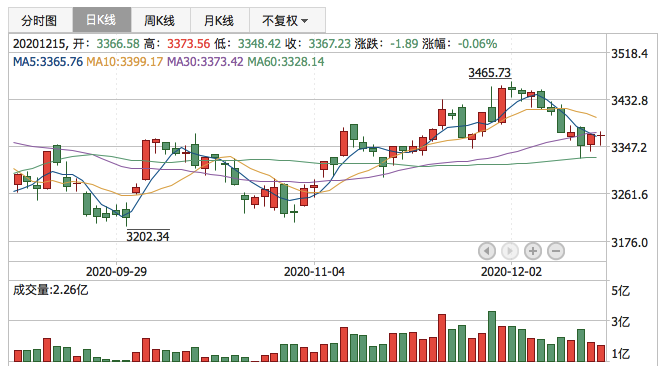The width and height of the screenshot is (666, 374).
Task: Click the 3176.0 price axis value
Action: [629, 243]
